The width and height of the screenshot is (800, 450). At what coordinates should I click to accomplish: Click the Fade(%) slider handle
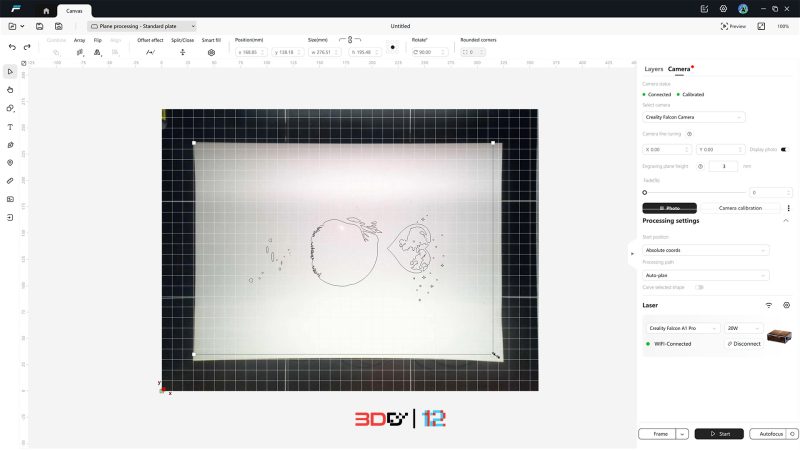pos(645,192)
